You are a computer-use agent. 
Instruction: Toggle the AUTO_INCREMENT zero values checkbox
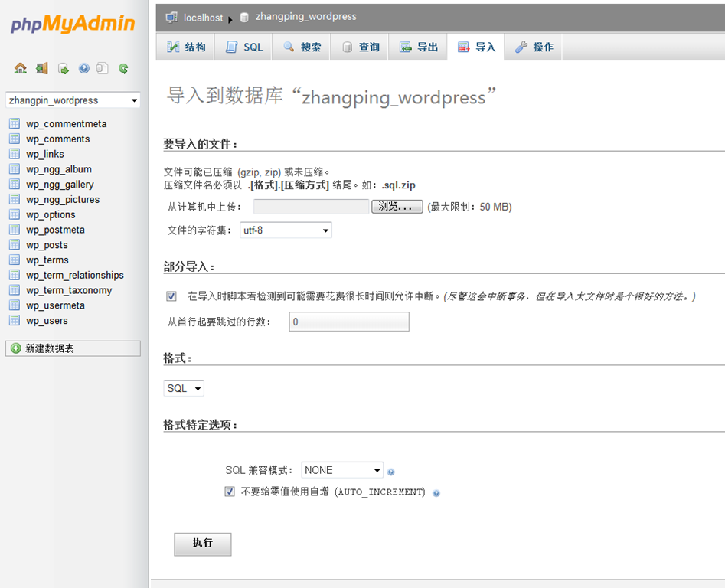click(230, 492)
